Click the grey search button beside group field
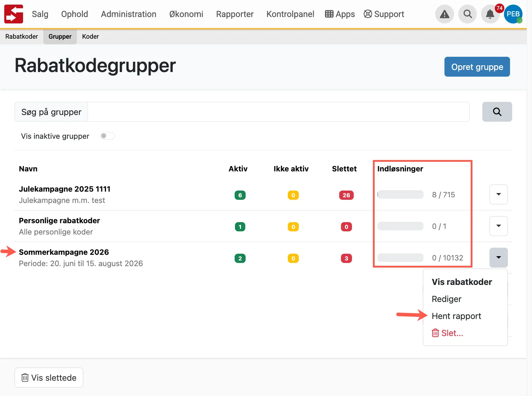Image resolution: width=532 pixels, height=396 pixels. [x=497, y=112]
